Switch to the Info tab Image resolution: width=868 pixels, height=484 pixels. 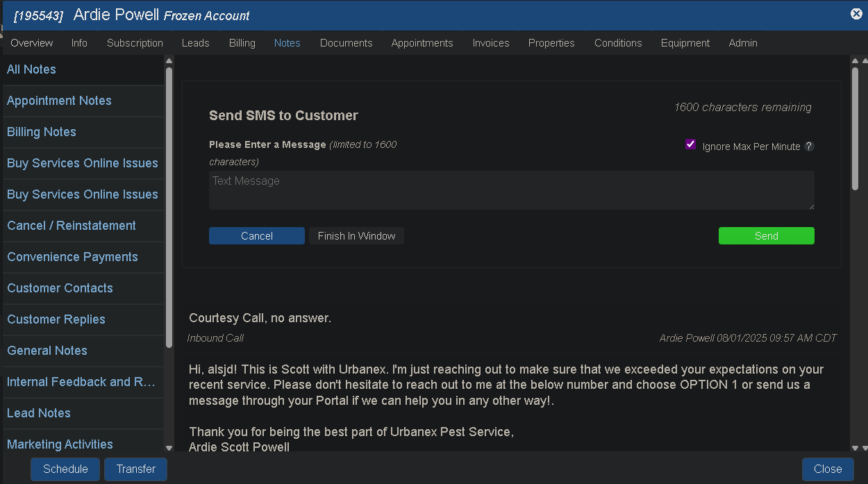[x=79, y=43]
